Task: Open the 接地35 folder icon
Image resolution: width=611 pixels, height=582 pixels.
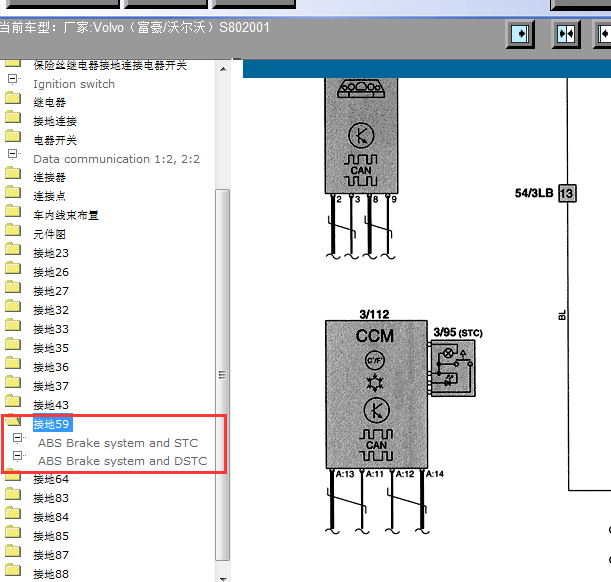Action: pyautogui.click(x=13, y=345)
